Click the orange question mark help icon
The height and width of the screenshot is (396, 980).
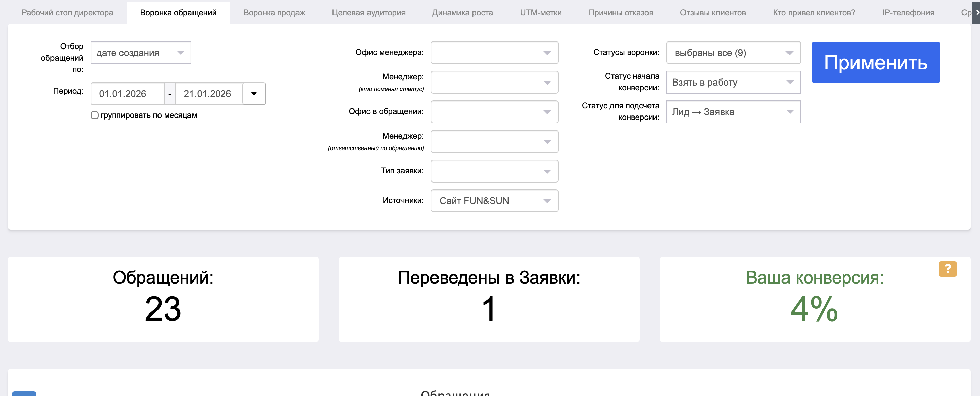pos(947,269)
